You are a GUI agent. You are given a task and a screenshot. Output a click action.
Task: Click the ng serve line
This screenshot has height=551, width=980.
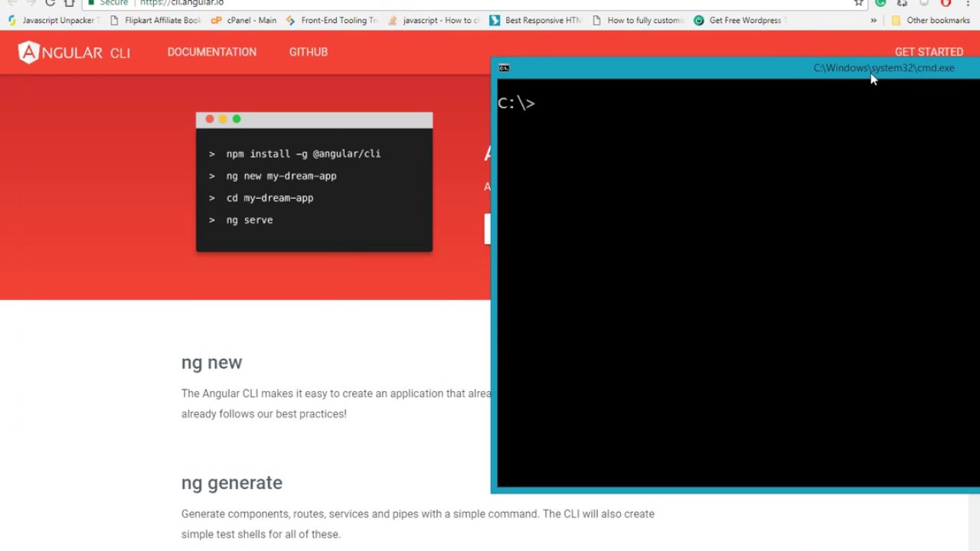(240, 220)
